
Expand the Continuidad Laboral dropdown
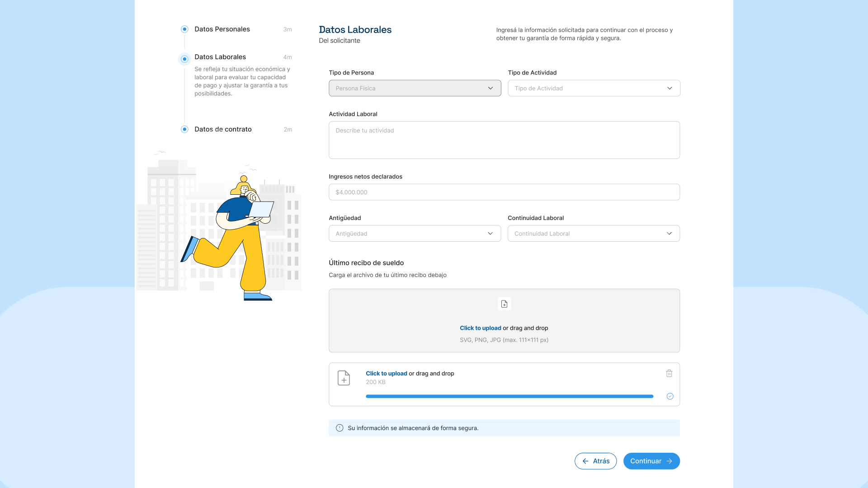pyautogui.click(x=594, y=234)
